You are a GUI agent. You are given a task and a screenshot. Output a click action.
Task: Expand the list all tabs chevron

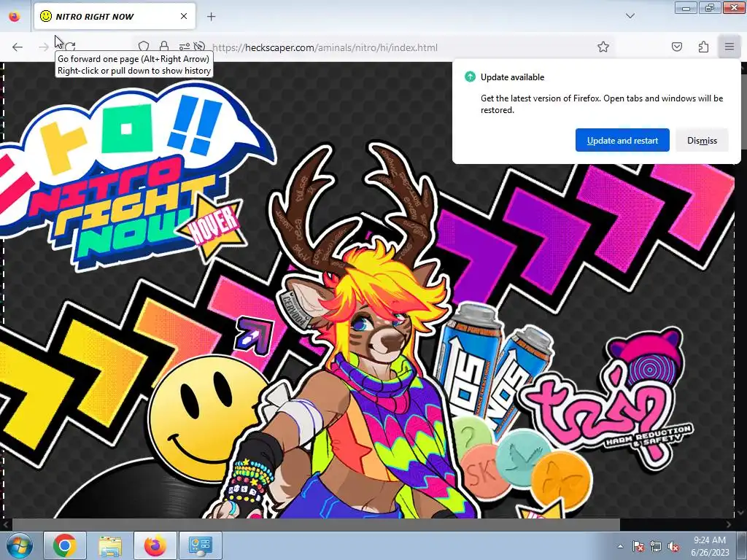(x=630, y=16)
